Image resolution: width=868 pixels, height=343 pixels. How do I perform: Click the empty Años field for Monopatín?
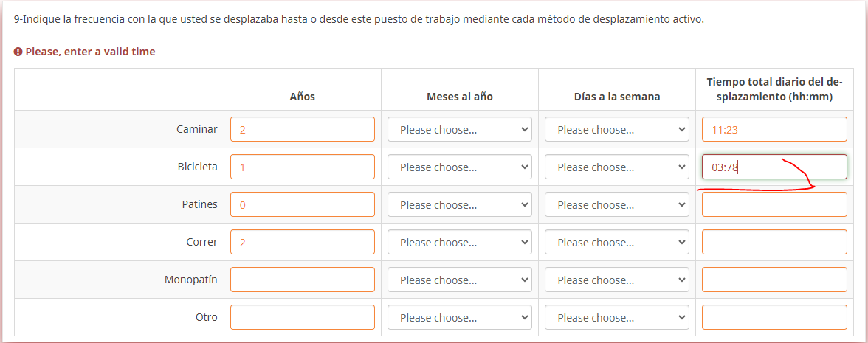302,280
